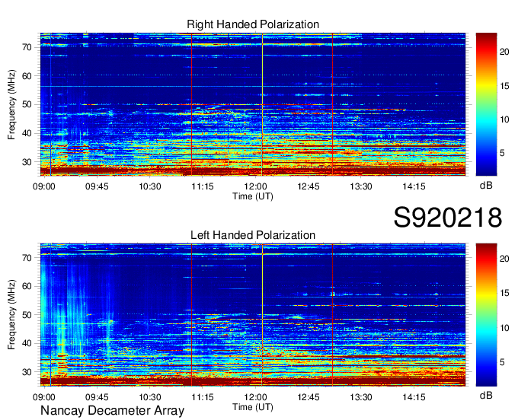Click the 09:45 tick label on top plot
518x420 pixels.
point(97,186)
